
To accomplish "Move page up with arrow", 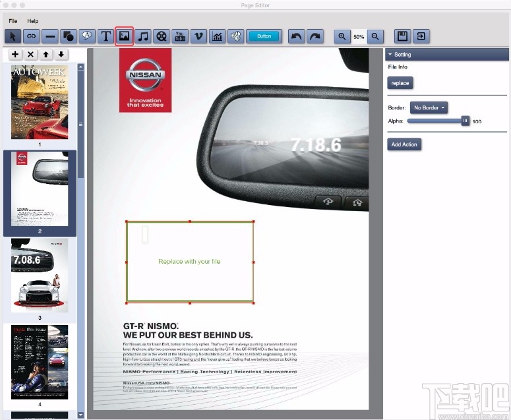I will point(45,55).
